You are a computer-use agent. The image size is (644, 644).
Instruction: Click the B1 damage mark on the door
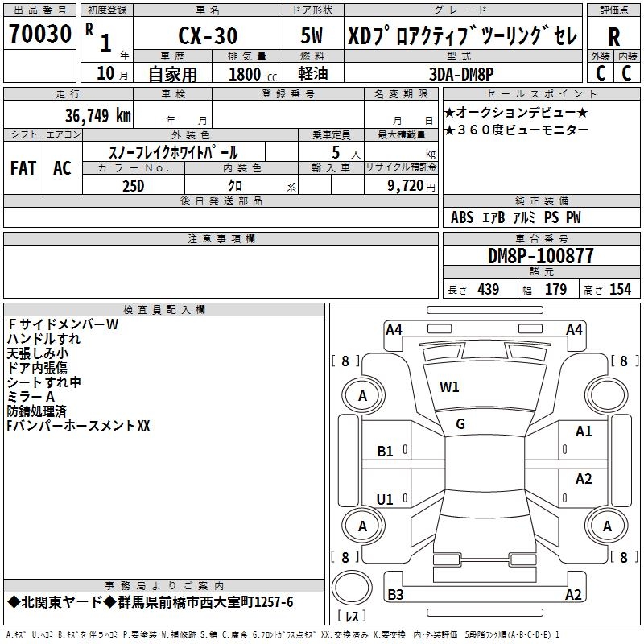tap(386, 452)
